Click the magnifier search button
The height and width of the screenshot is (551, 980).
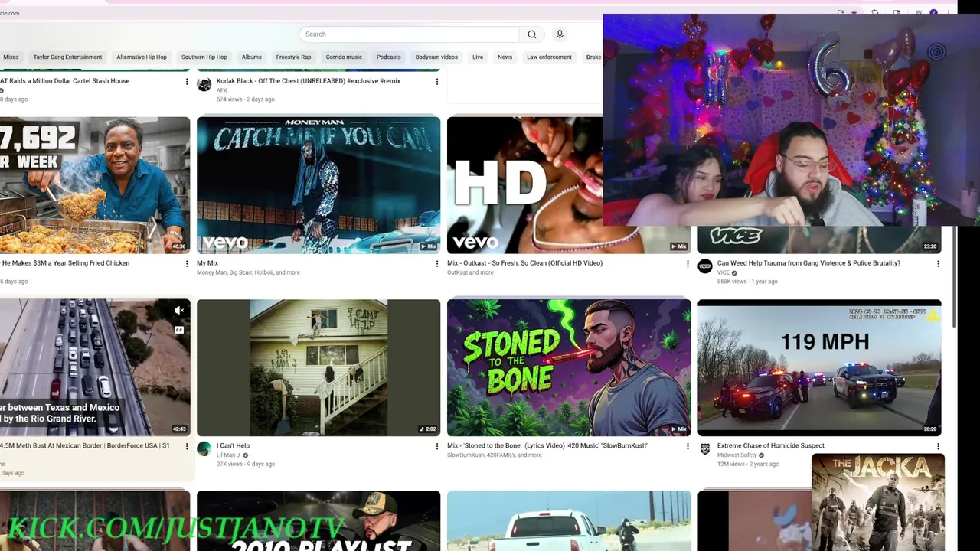[532, 34]
